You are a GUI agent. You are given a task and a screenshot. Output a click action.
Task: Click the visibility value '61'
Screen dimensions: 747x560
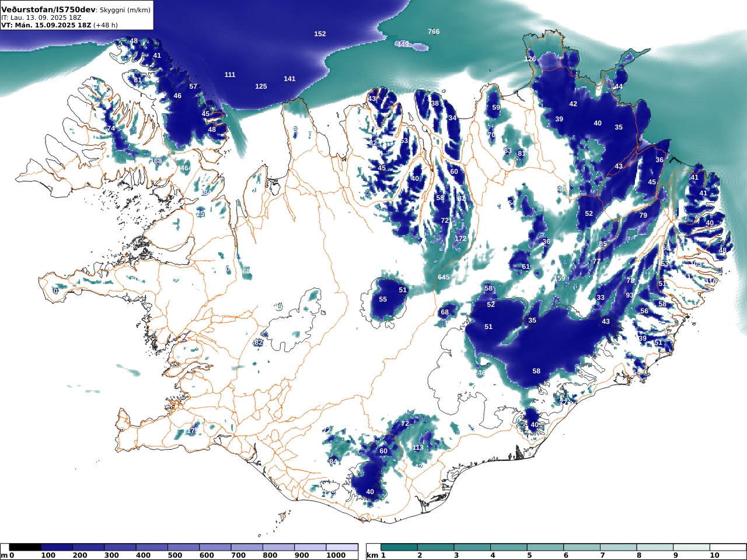click(526, 267)
